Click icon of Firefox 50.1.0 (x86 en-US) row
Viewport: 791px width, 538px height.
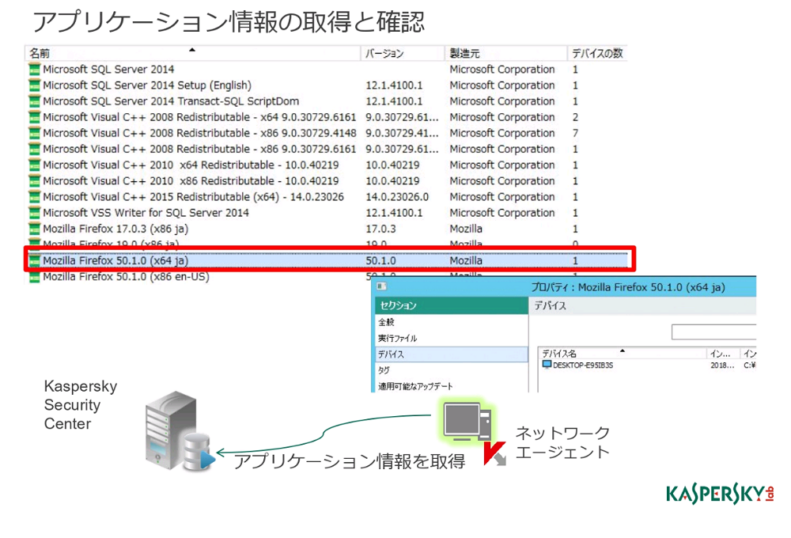(34, 277)
